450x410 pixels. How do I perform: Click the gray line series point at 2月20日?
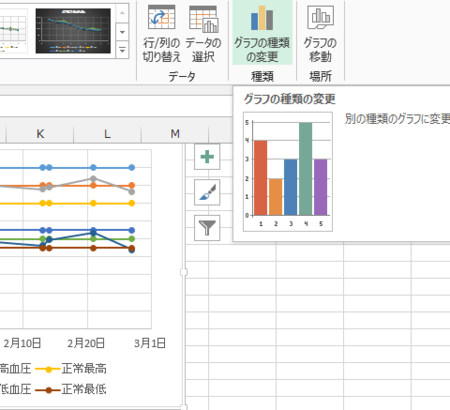[93, 179]
